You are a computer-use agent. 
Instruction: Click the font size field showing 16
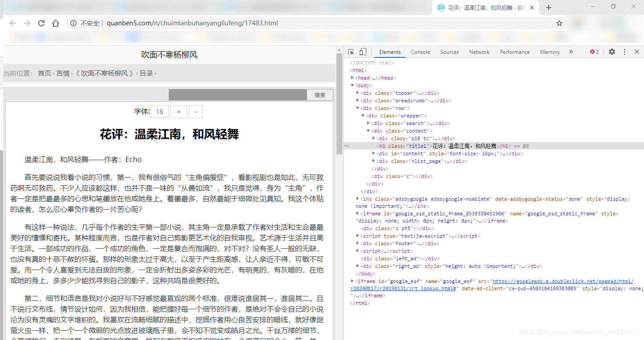[x=159, y=112]
